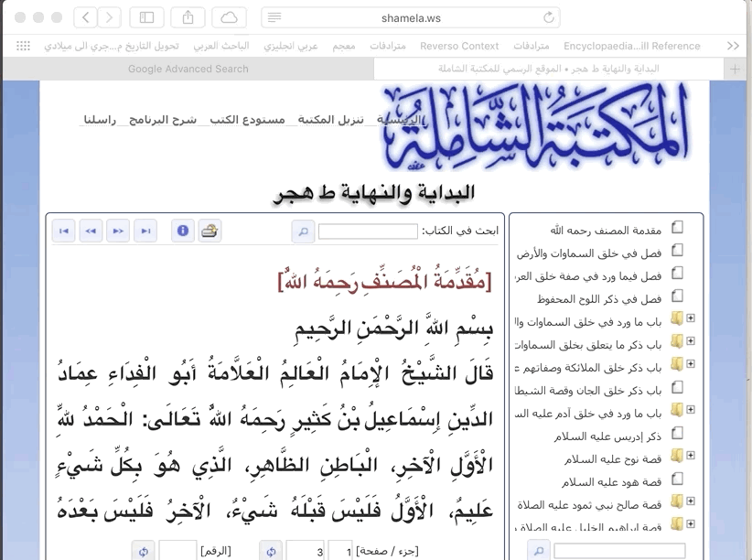Focus the ابحث في الكتاب search field
This screenshot has height=560, width=752.
coord(368,232)
